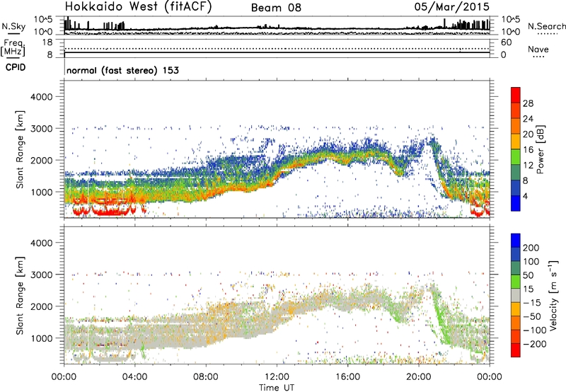Click the blue top segment of Velocity colorbar
The height and width of the screenshot is (392, 566).
516,241
